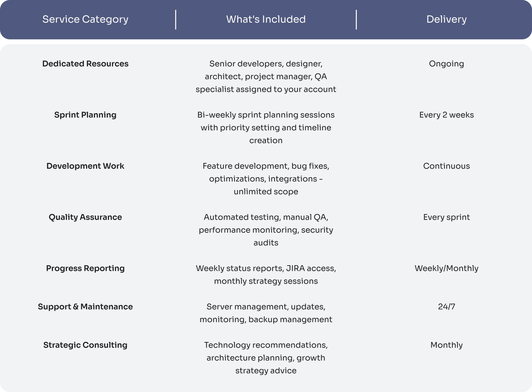Click the Delivery column header

(446, 19)
